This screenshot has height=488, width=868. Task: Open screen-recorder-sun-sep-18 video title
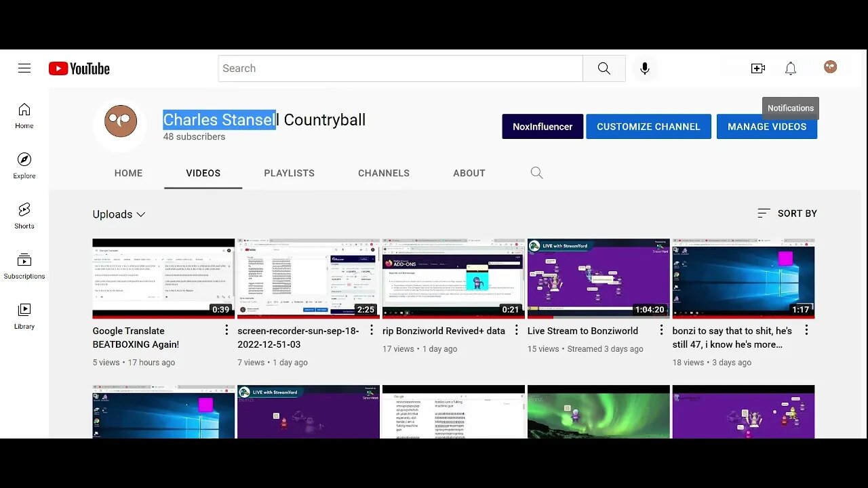pyautogui.click(x=298, y=338)
